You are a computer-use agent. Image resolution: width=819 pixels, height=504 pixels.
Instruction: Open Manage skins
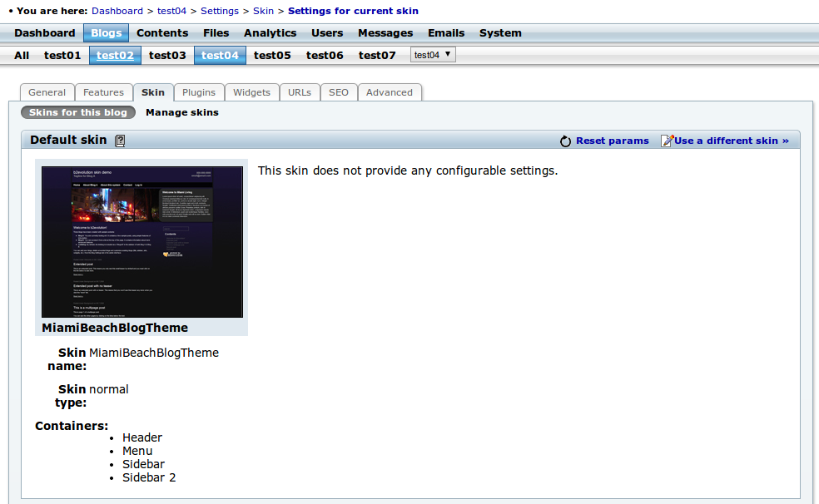[182, 112]
